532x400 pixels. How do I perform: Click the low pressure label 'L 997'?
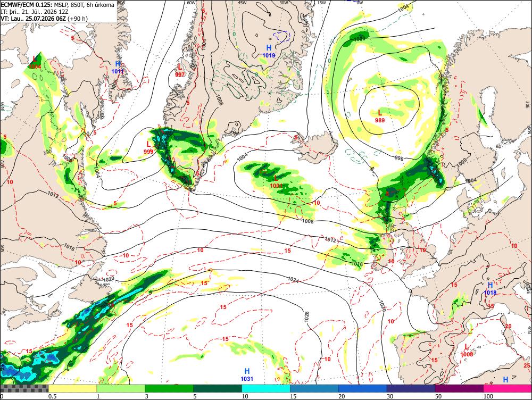pyautogui.click(x=180, y=71)
